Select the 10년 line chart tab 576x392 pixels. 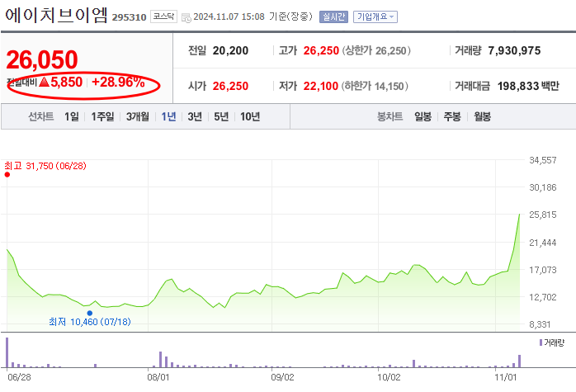[x=250, y=117]
